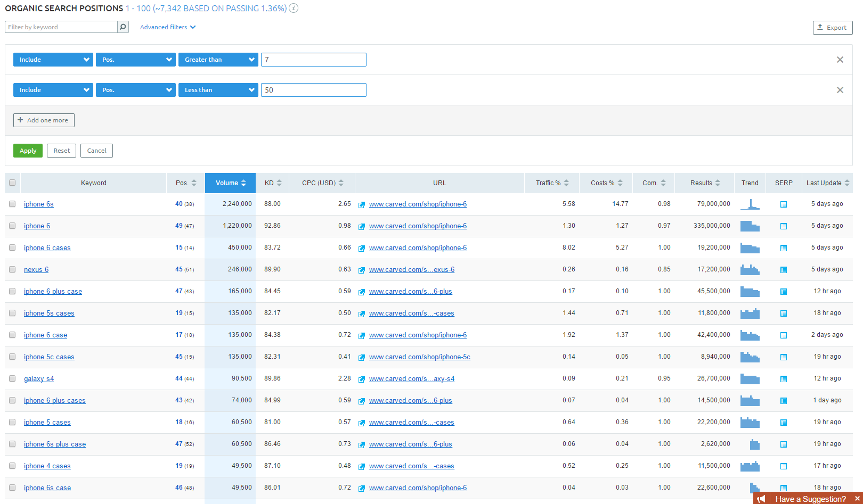Click the Export button
The image size is (863, 504).
click(x=832, y=28)
